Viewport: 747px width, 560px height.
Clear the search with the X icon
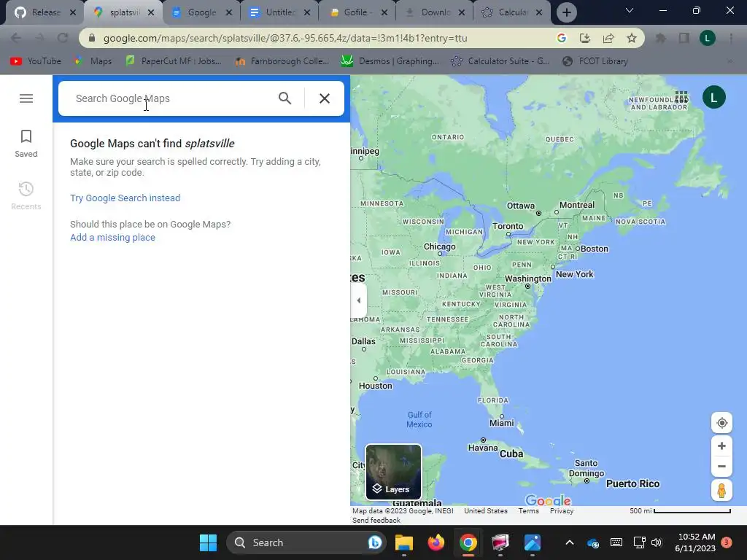pos(325,98)
